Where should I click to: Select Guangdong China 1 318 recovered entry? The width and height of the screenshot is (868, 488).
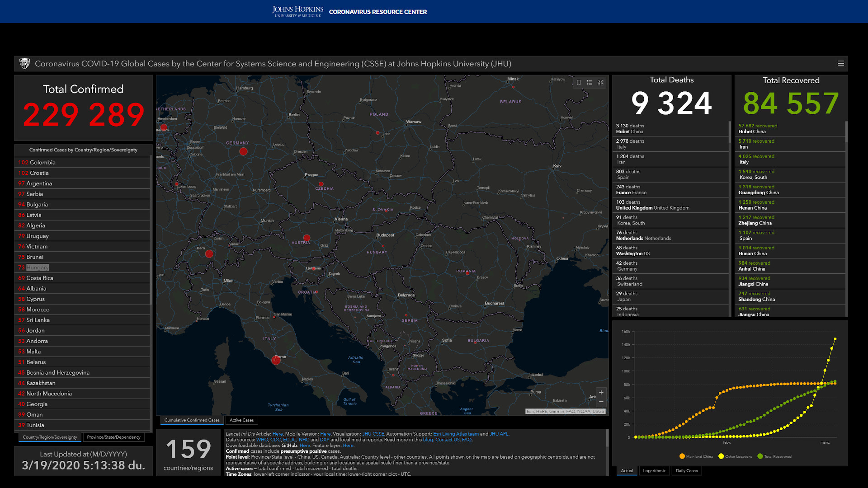790,190
